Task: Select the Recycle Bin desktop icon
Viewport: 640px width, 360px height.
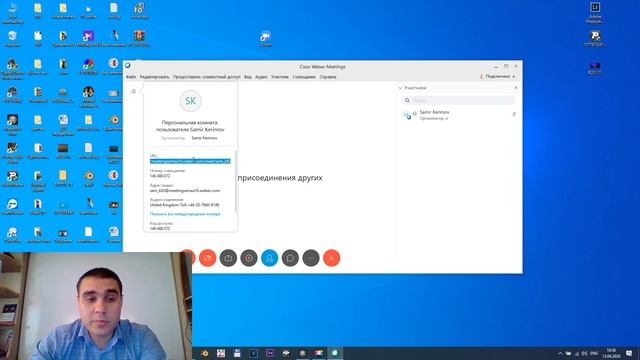Action: pyautogui.click(x=12, y=39)
